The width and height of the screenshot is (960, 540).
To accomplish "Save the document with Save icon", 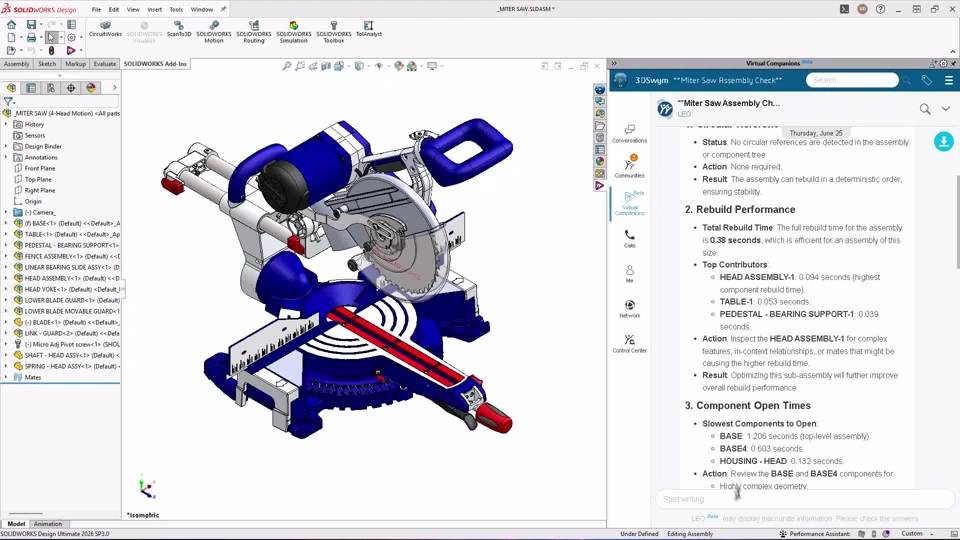I will point(31,24).
